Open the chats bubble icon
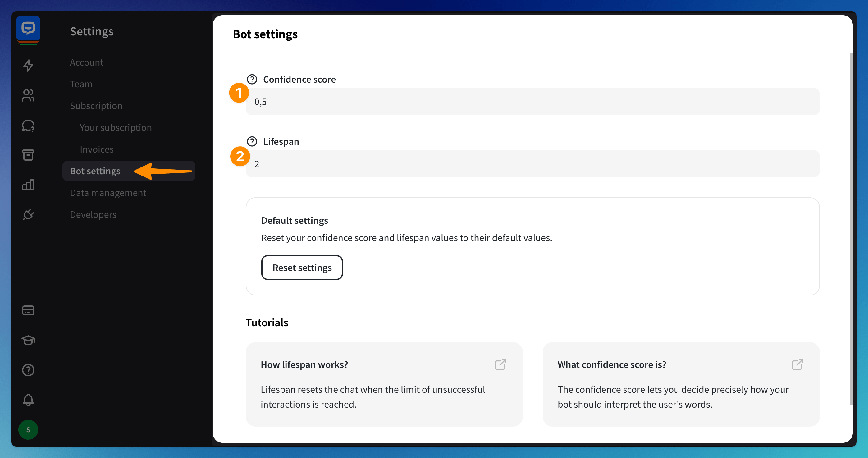Viewport: 868px width, 458px height. (28, 125)
